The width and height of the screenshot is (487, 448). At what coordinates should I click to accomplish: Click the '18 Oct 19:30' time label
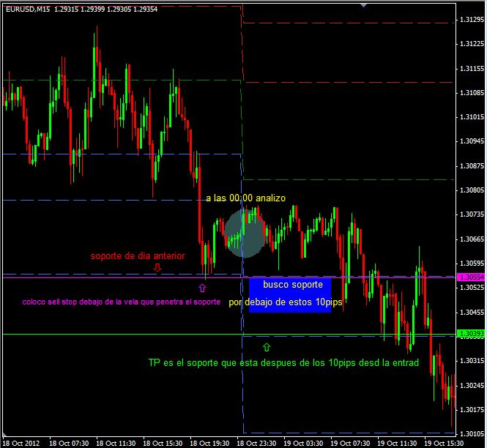click(209, 443)
